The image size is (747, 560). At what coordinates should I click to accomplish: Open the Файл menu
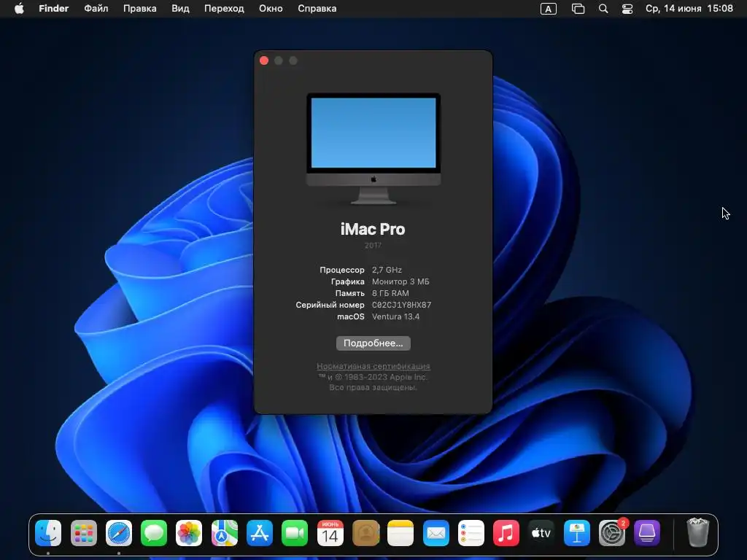click(x=96, y=9)
